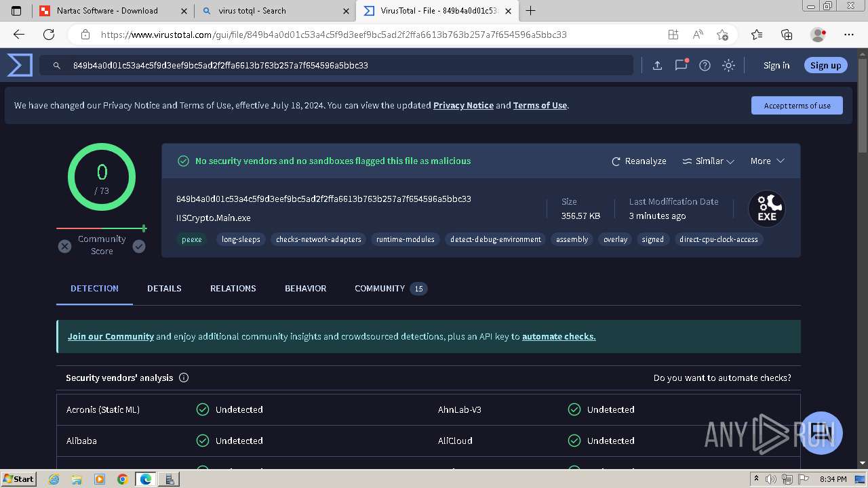The width and height of the screenshot is (868, 488).
Task: Click the browser address bar URL
Action: tap(334, 35)
